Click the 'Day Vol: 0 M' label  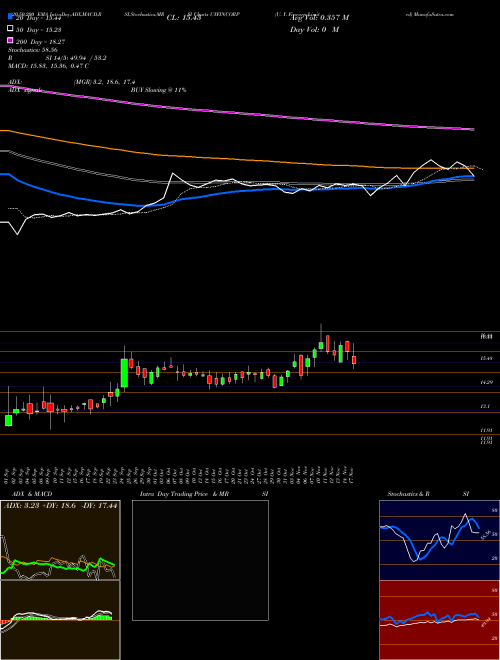coord(314,30)
